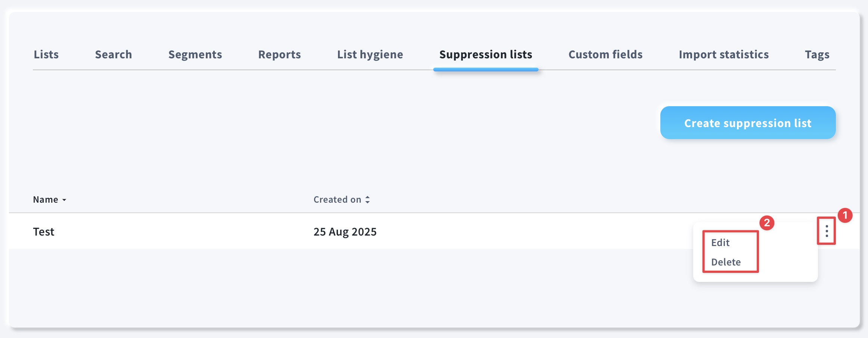
Task: Sort by Created on column header
Action: [337, 200]
